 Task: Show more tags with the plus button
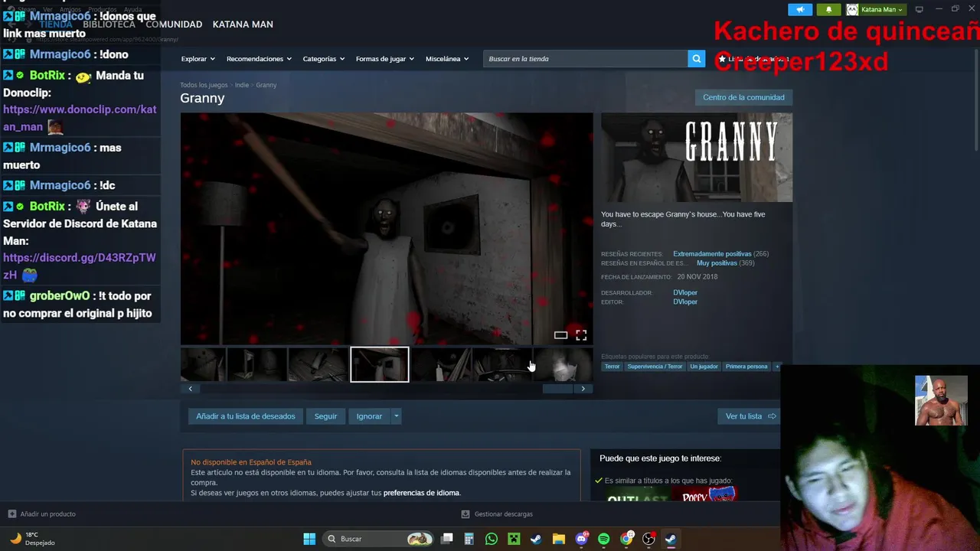pyautogui.click(x=777, y=367)
